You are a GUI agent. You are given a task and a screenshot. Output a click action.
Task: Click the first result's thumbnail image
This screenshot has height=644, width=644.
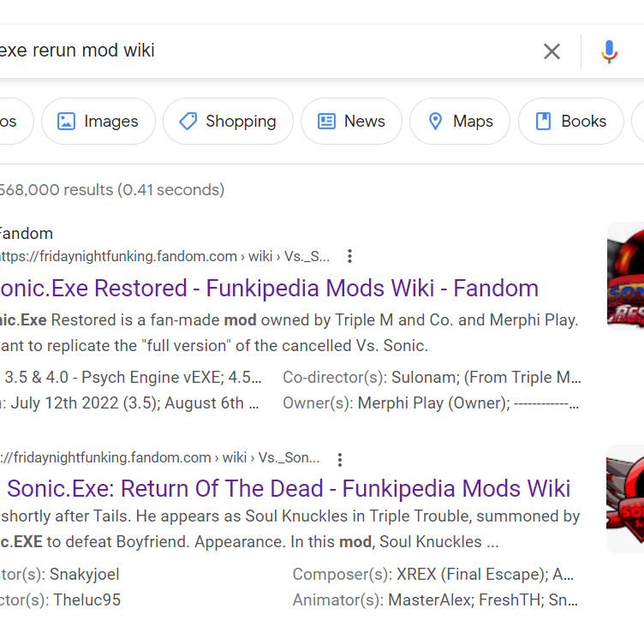pos(625,276)
